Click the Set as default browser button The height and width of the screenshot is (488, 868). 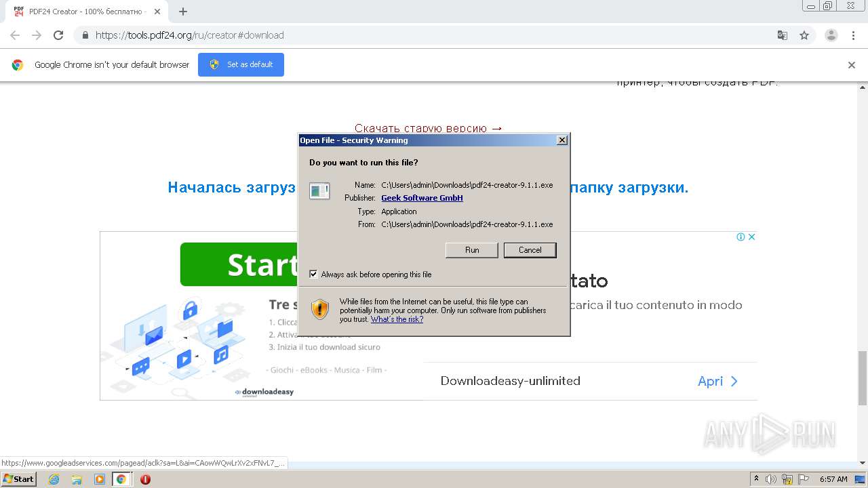pyautogui.click(x=241, y=64)
